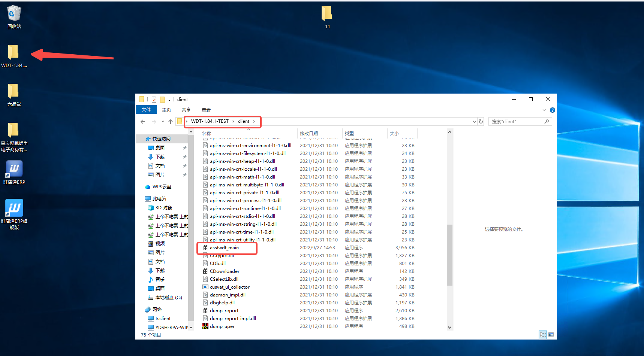Expand the ribbon with the chevron
The width and height of the screenshot is (644, 356).
(x=544, y=110)
